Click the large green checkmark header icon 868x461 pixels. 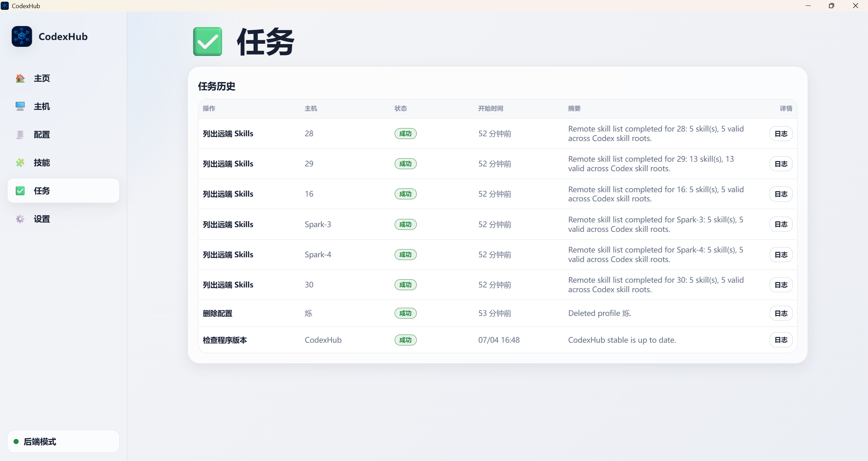(x=208, y=41)
